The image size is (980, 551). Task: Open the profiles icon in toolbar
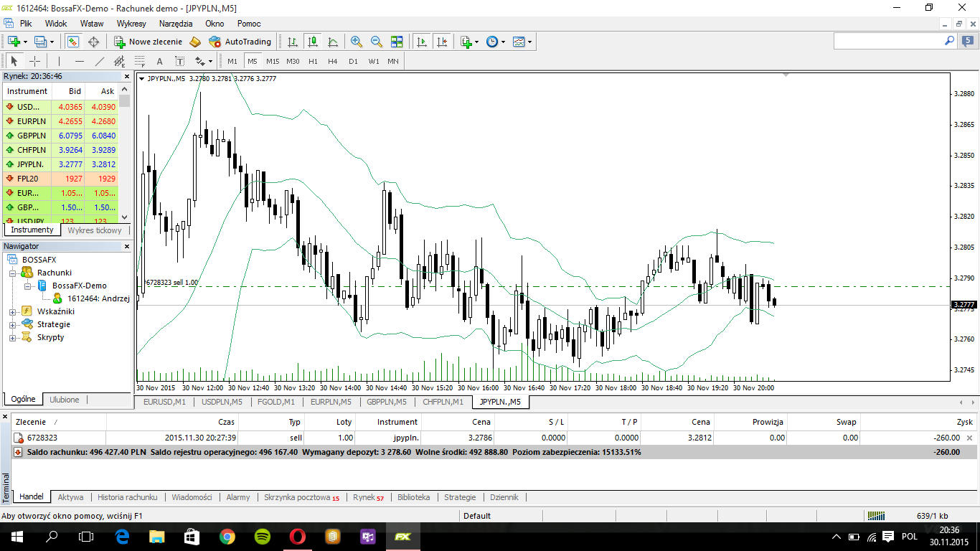pyautogui.click(x=40, y=42)
